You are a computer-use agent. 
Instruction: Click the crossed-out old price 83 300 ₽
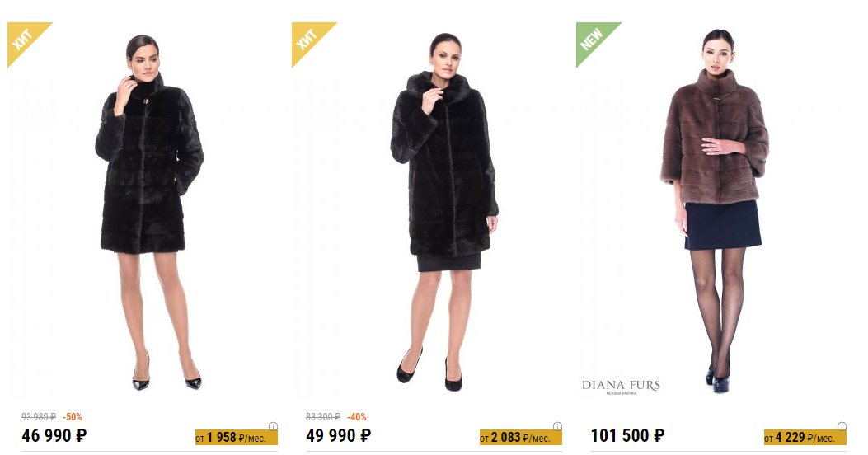pyautogui.click(x=323, y=417)
